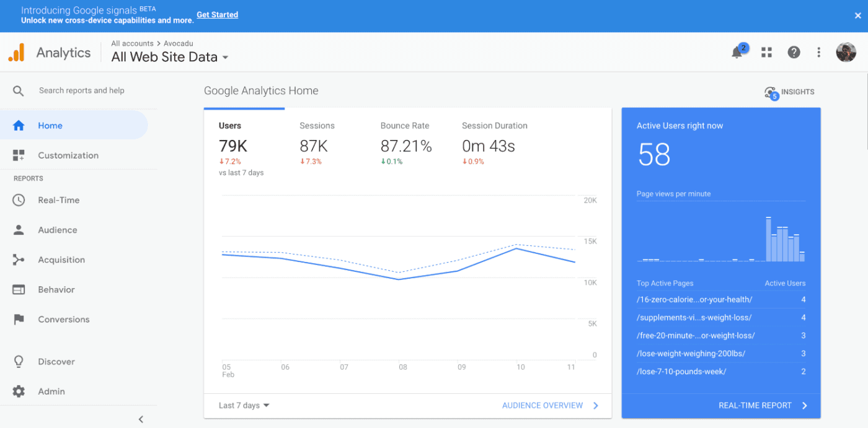
Task: Click the search reports and help field
Action: click(x=81, y=90)
